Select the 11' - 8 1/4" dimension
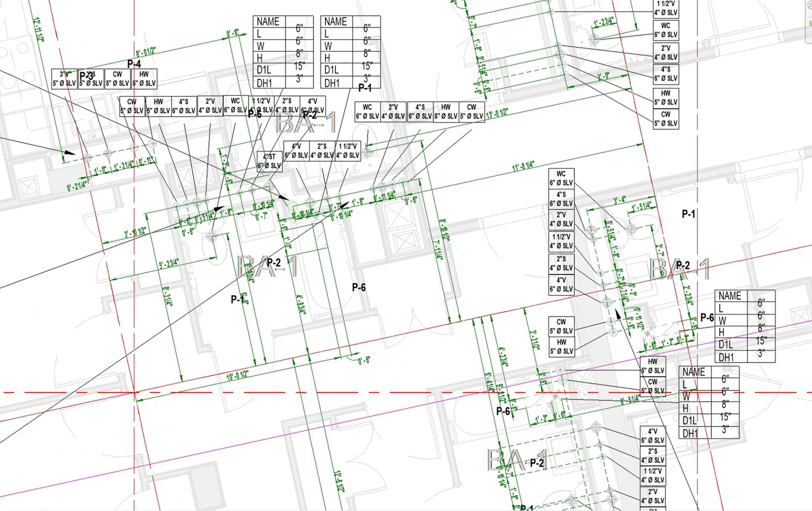 tap(523, 166)
